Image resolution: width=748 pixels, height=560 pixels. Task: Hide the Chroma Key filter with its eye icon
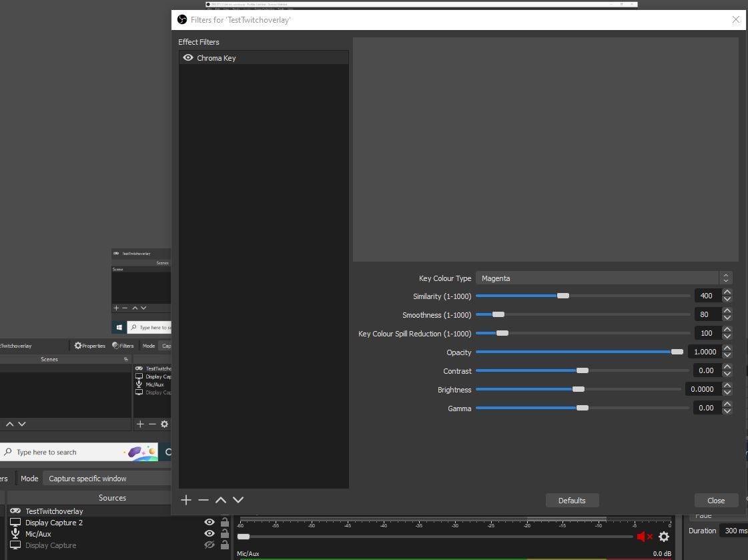click(188, 57)
